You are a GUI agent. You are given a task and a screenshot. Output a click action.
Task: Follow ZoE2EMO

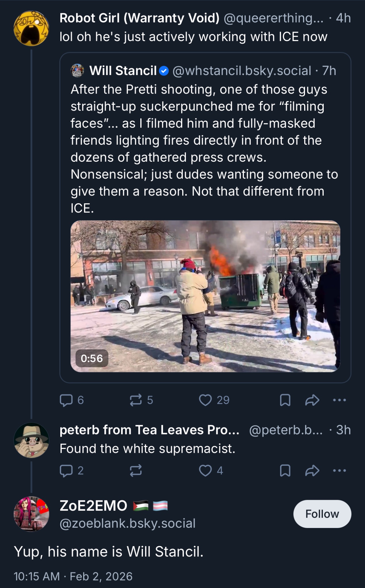point(322,514)
